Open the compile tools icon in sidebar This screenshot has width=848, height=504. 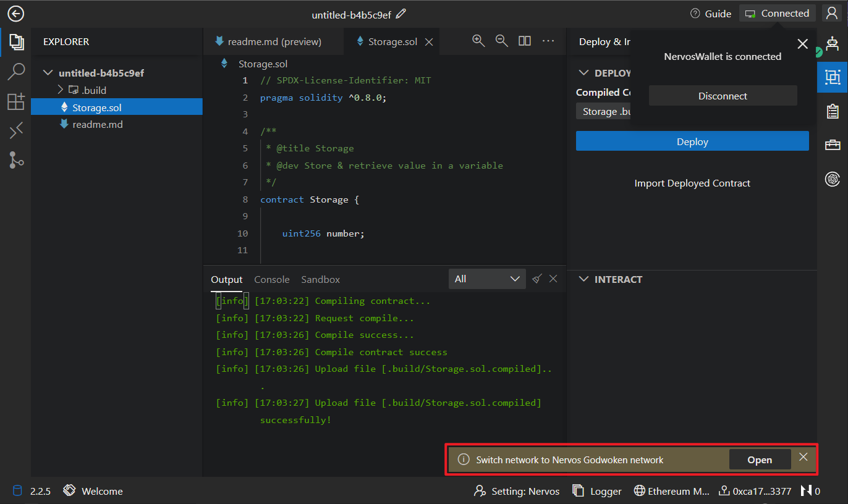(x=16, y=130)
